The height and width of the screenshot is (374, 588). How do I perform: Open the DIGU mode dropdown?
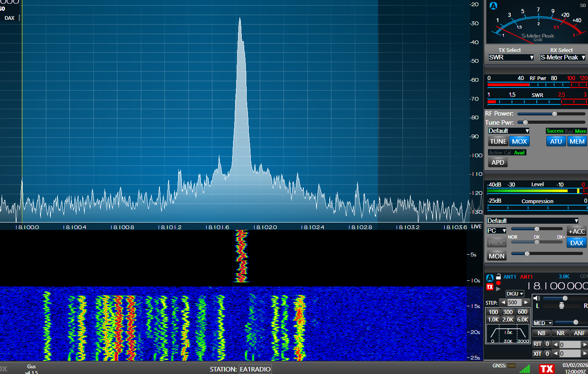pyautogui.click(x=514, y=294)
